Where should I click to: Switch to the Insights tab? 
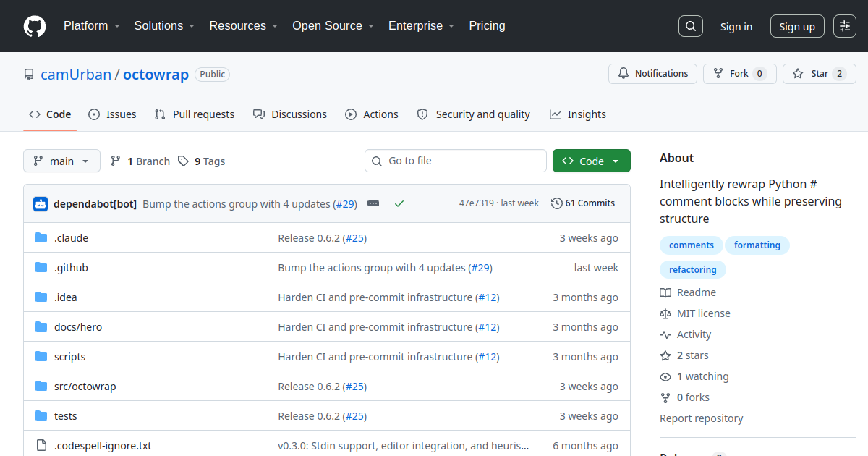578,114
